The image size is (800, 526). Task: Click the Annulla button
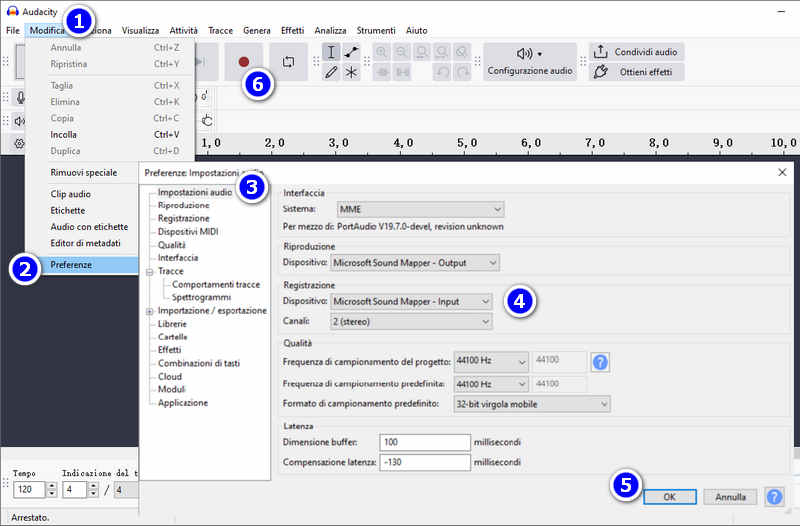coord(730,496)
